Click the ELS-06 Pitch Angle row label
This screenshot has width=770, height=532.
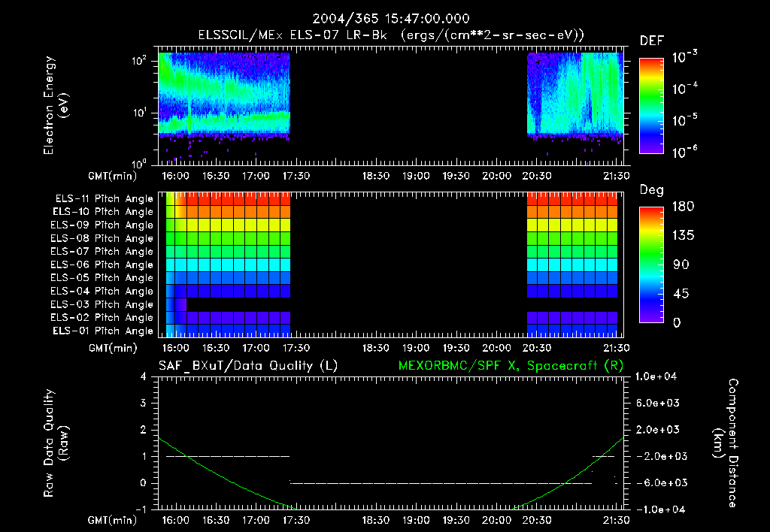(102, 264)
